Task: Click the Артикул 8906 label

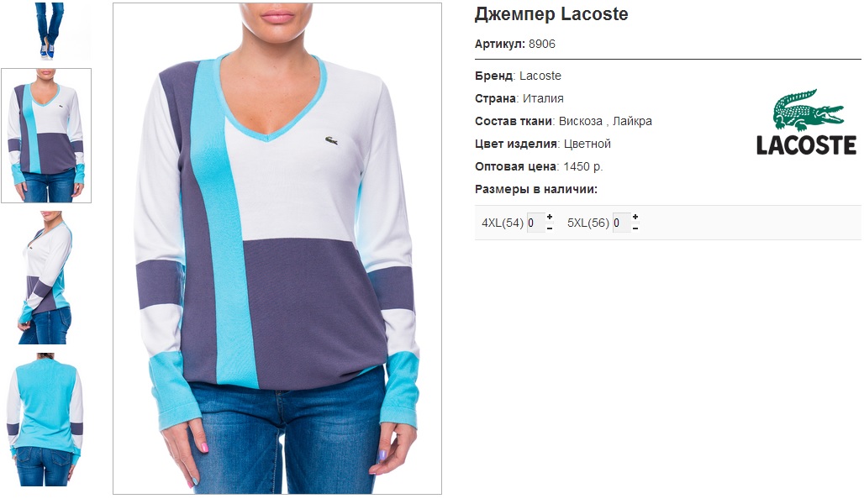Action: point(515,44)
